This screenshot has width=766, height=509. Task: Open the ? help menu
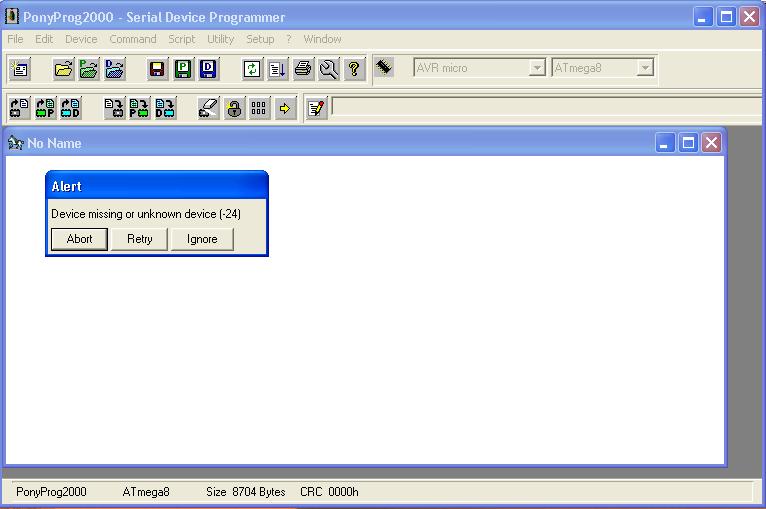pyautogui.click(x=289, y=39)
